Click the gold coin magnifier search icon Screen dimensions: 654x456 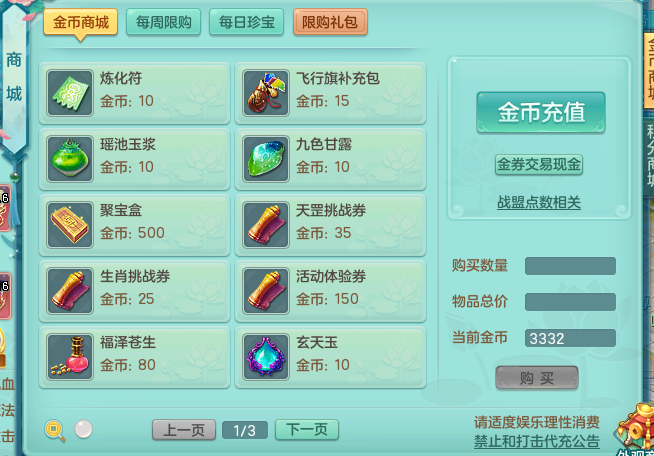pyautogui.click(x=55, y=431)
